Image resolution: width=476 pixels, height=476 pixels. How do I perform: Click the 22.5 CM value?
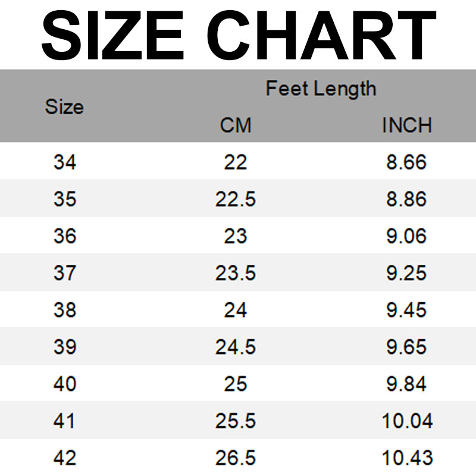(x=236, y=199)
